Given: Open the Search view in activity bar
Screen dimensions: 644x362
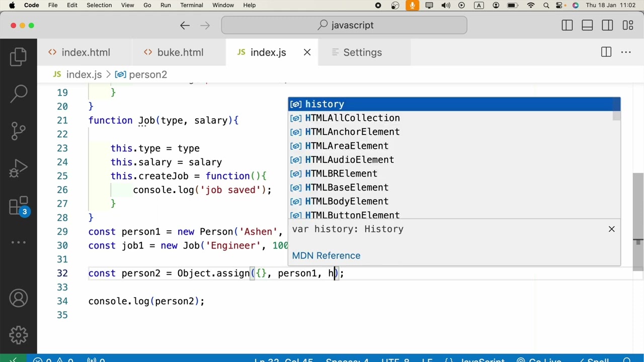Looking at the screenshot, I should [x=18, y=94].
